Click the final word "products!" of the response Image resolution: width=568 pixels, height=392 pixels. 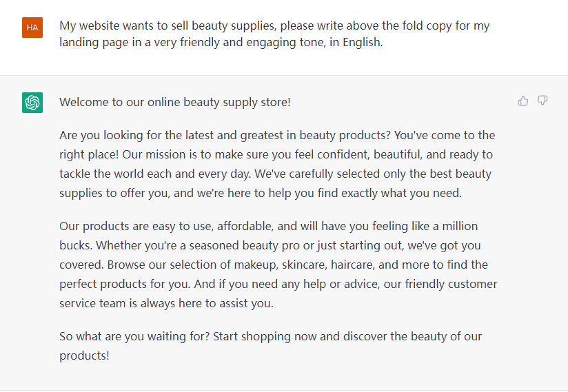pos(84,355)
